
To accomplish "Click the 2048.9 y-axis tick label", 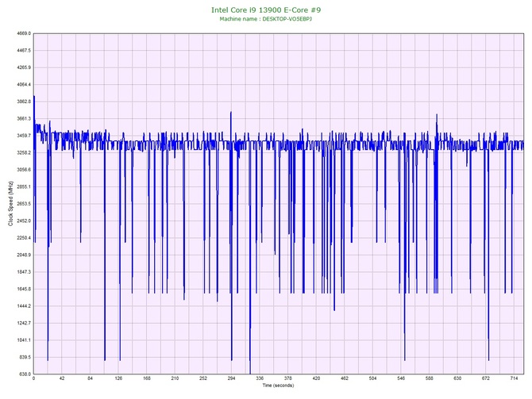I will coord(24,255).
